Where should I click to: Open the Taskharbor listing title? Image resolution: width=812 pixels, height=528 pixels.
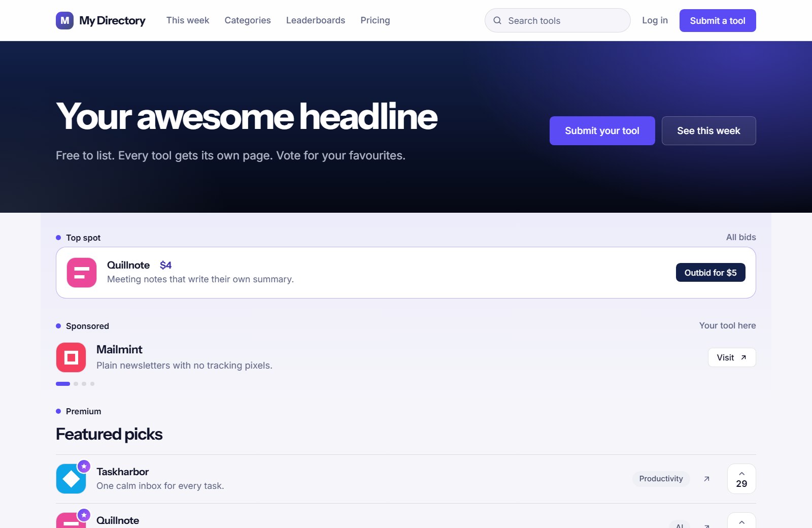[122, 472]
